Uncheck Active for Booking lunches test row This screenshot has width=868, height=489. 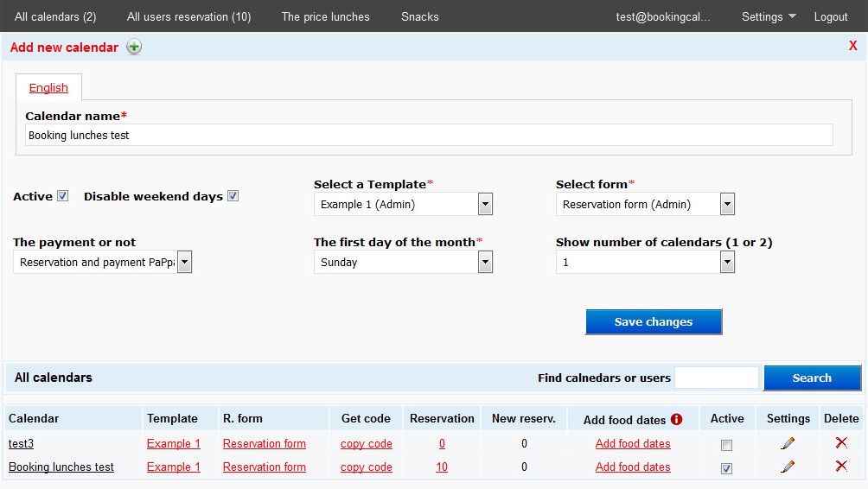pos(726,468)
